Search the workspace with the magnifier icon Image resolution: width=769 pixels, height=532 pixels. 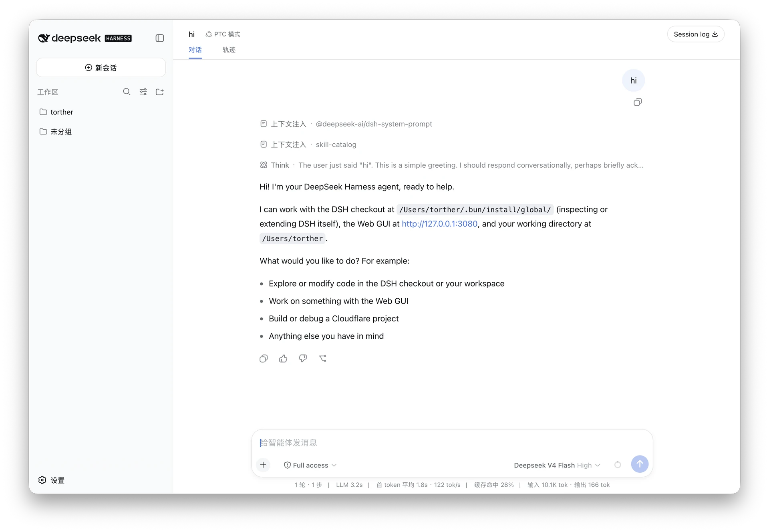pyautogui.click(x=127, y=92)
